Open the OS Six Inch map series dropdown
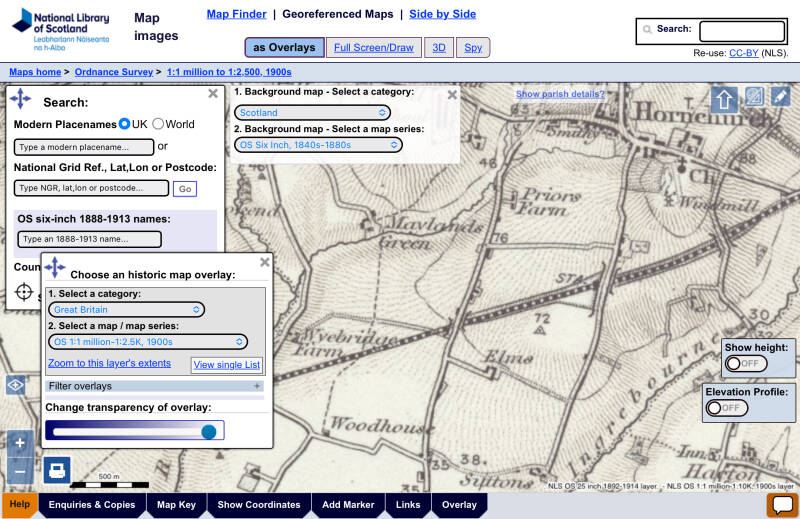The image size is (800, 519). coord(319,145)
